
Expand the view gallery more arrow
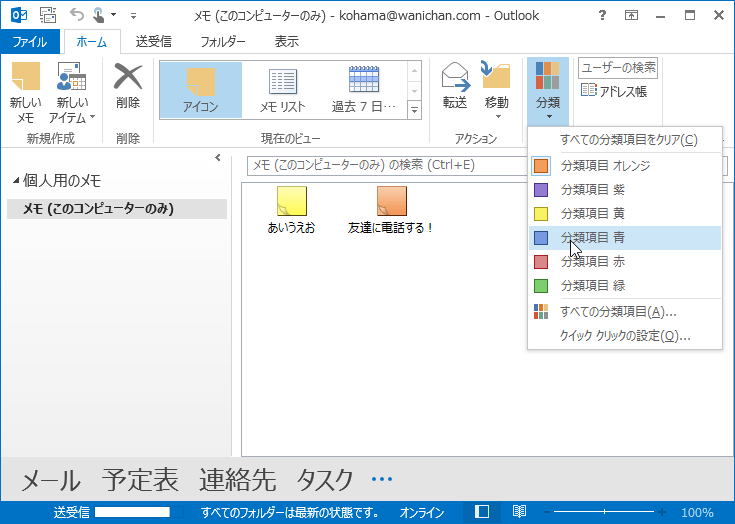click(x=414, y=110)
